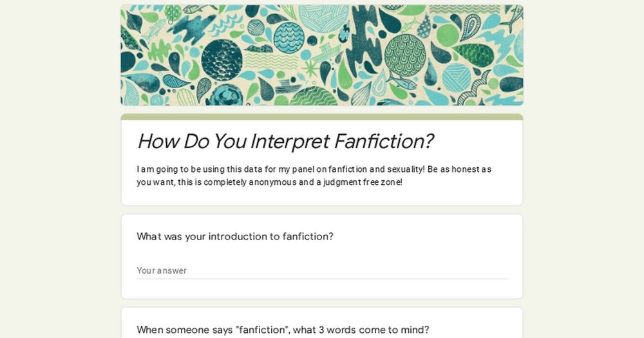Click the large dark teal textured circle

(x=222, y=60)
